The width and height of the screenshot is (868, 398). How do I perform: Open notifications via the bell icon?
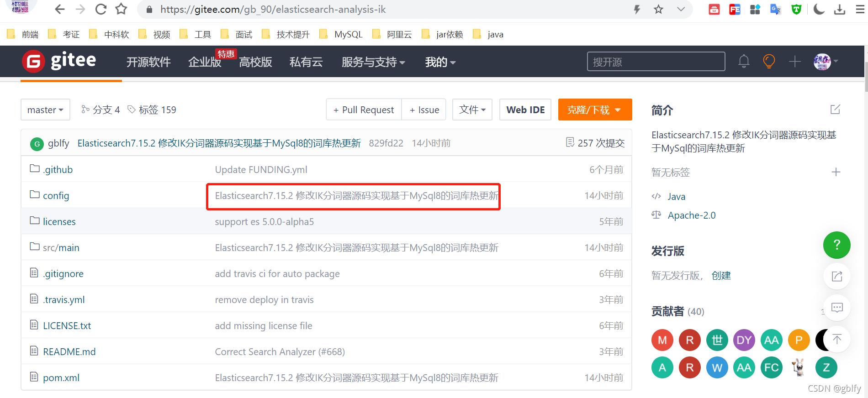pos(744,61)
